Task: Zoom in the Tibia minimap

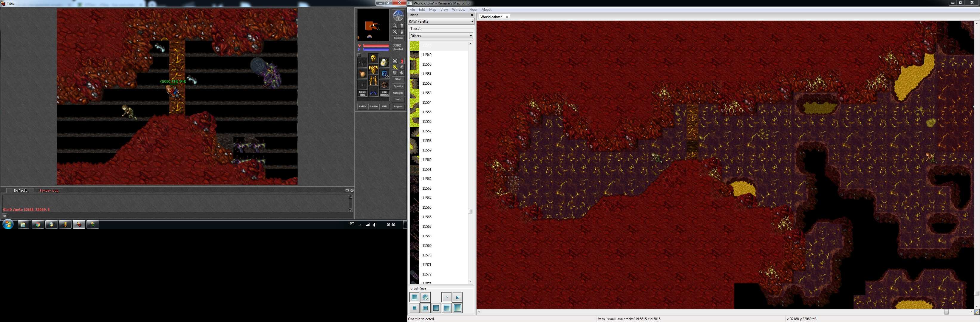Action: [395, 32]
